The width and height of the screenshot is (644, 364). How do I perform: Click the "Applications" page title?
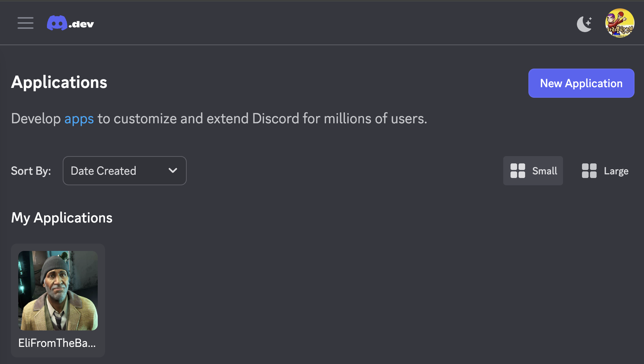coord(59,82)
